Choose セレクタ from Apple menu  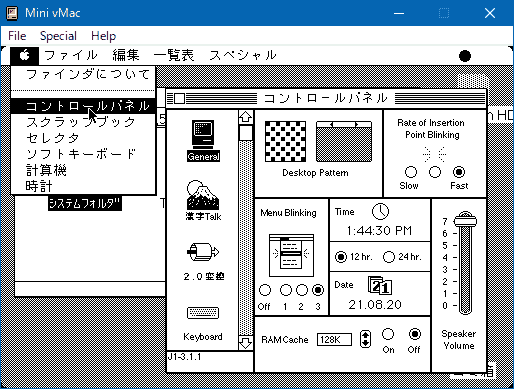coord(83,138)
